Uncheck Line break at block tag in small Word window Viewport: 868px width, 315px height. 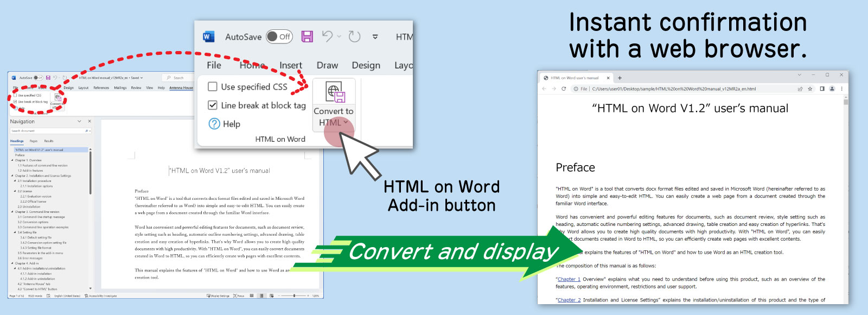click(x=15, y=102)
